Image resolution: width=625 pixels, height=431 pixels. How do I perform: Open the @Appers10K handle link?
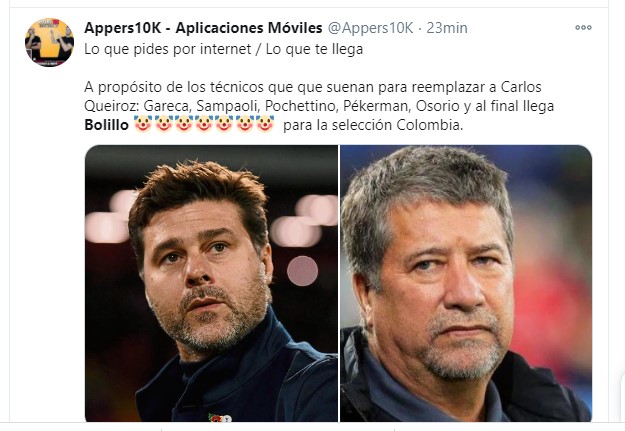tap(370, 28)
